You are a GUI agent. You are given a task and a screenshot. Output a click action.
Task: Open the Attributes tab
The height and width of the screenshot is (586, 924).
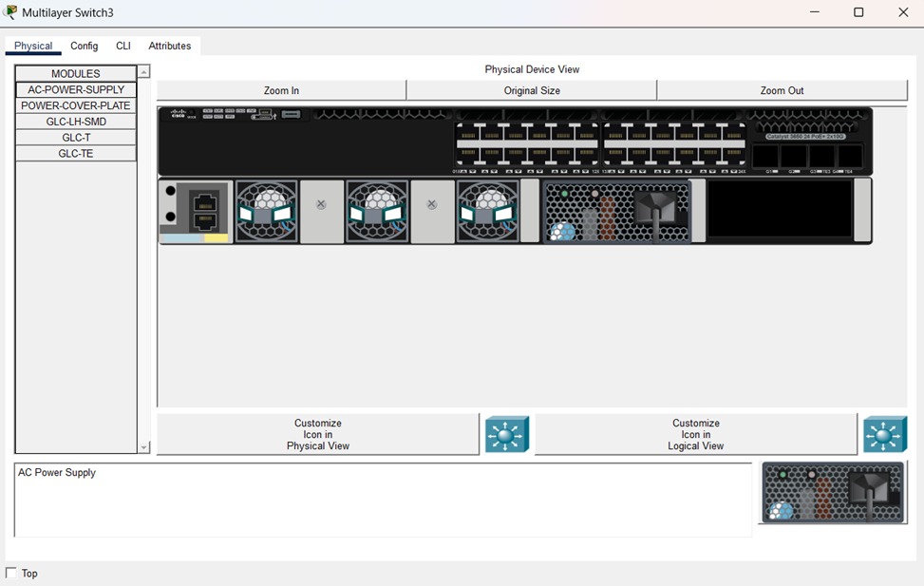170,46
